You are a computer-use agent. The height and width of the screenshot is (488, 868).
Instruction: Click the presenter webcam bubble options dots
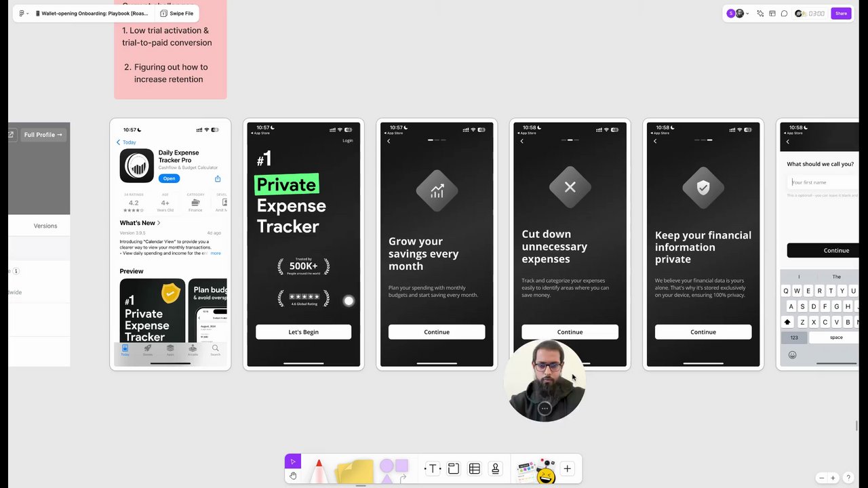[x=544, y=409]
